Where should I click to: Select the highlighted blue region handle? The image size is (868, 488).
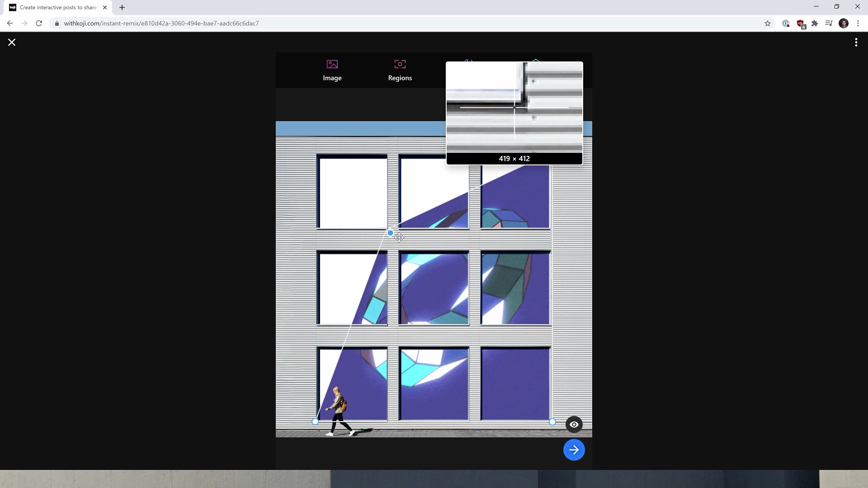pos(390,233)
